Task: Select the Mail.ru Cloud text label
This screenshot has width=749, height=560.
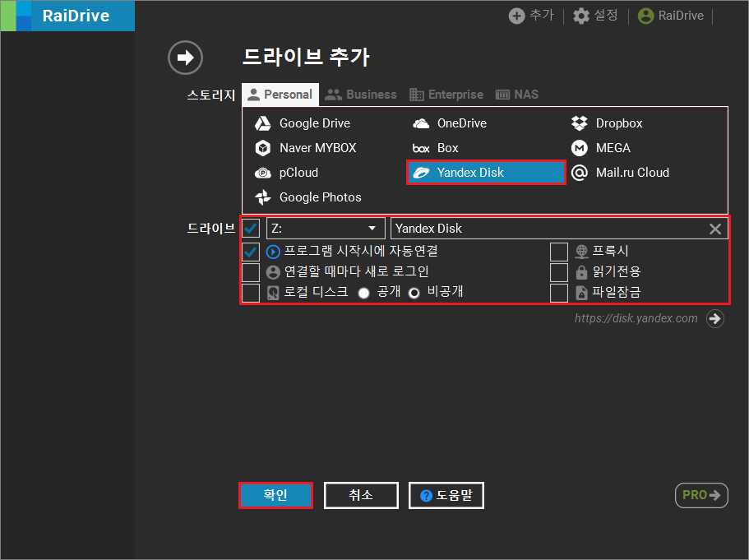Action: coord(632,173)
